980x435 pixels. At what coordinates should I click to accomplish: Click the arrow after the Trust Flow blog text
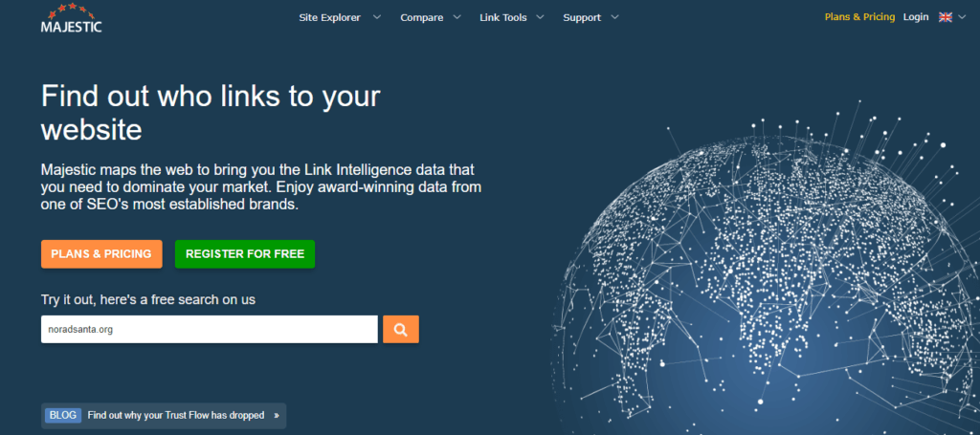pyautogui.click(x=277, y=415)
